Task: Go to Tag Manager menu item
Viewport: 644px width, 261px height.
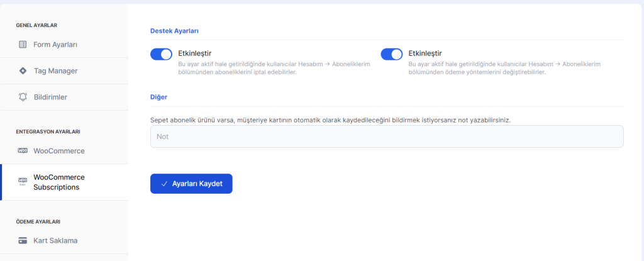Action: point(55,71)
